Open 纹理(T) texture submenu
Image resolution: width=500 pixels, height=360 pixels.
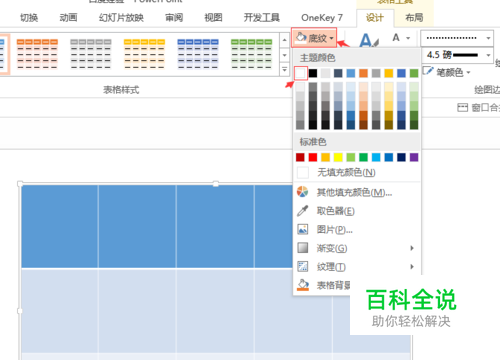tap(357, 267)
